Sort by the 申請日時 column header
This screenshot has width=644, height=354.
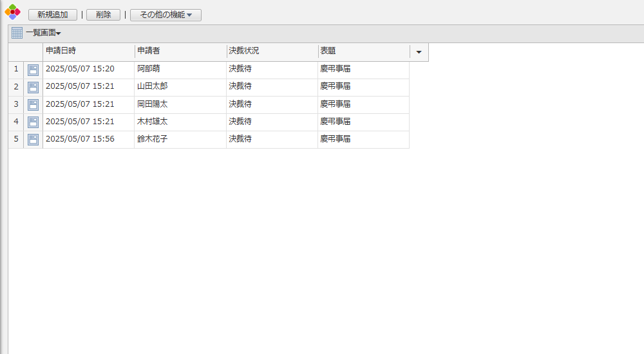[x=88, y=51]
